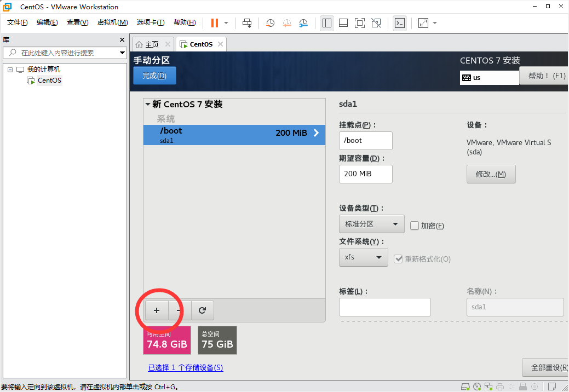Open the 已选择 1 个存储设备(S) link
The image size is (569, 392).
click(x=186, y=368)
